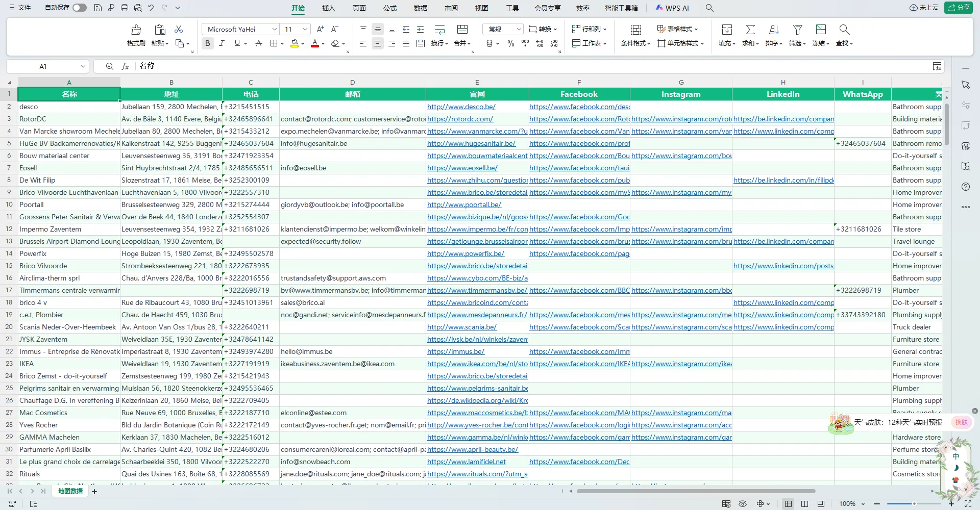Click the Cut scissors icon
Image resolution: width=980 pixels, height=510 pixels.
tap(179, 29)
